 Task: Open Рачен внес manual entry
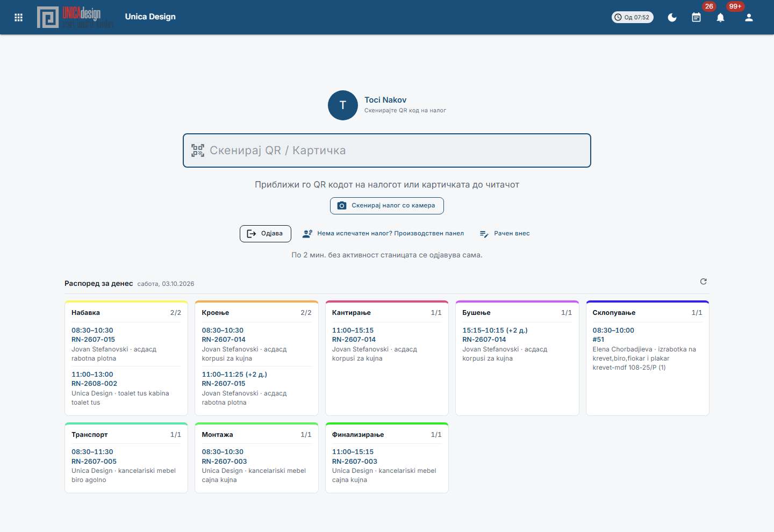(x=505, y=234)
